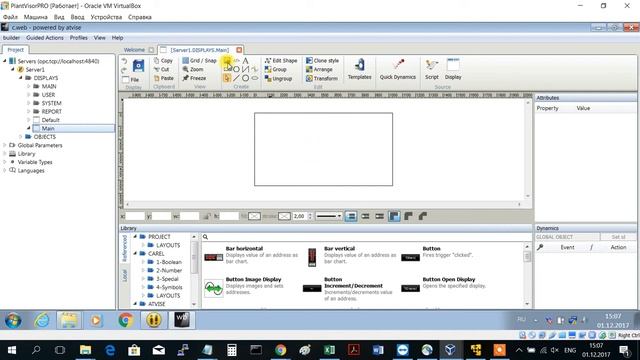This screenshot has height=360, width=640.
Task: Click Paste in Clipboard group
Action: click(164, 78)
